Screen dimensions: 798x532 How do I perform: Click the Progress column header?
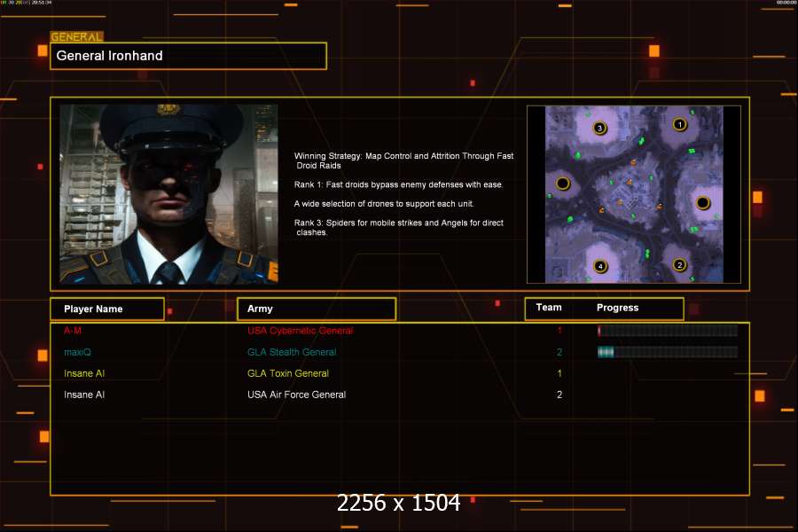pos(617,308)
